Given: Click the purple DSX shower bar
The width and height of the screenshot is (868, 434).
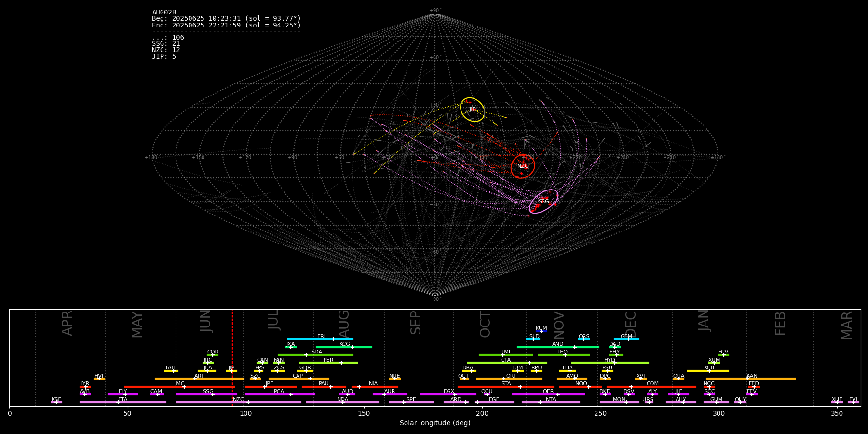Looking at the screenshot, I should 448,394.
